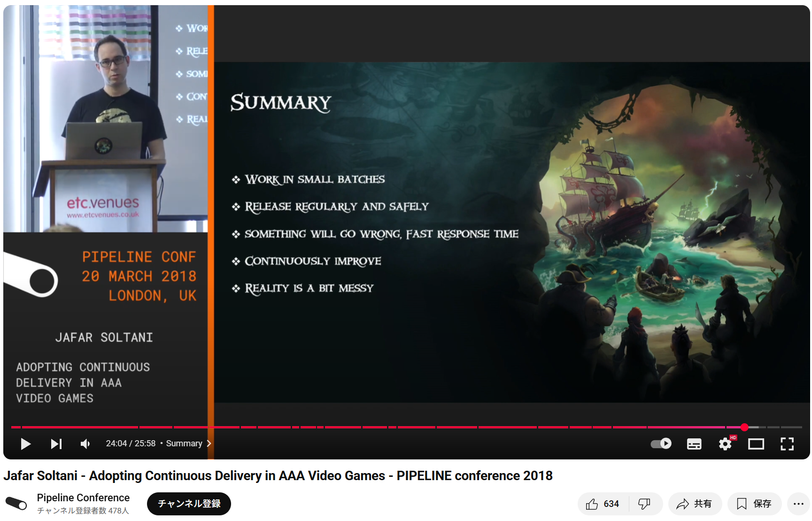Click the Summary chapter title text
The height and width of the screenshot is (521, 812).
(x=184, y=443)
